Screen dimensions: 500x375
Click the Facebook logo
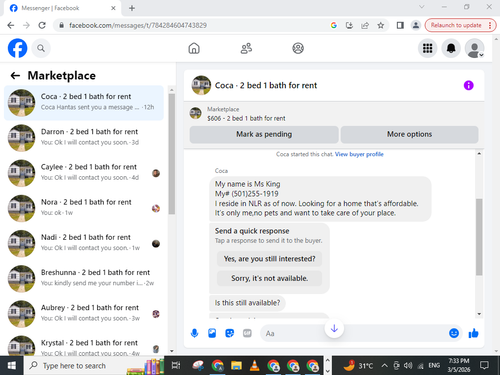tap(17, 48)
